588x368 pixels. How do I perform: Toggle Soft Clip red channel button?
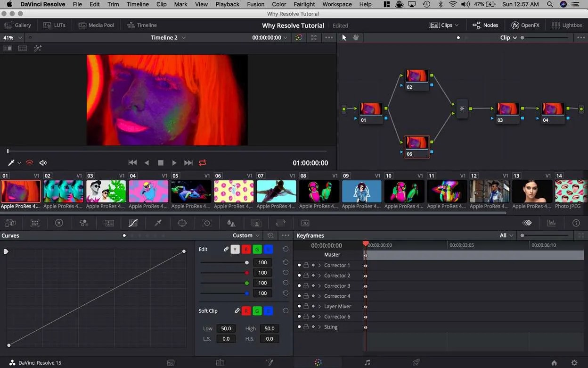(246, 311)
